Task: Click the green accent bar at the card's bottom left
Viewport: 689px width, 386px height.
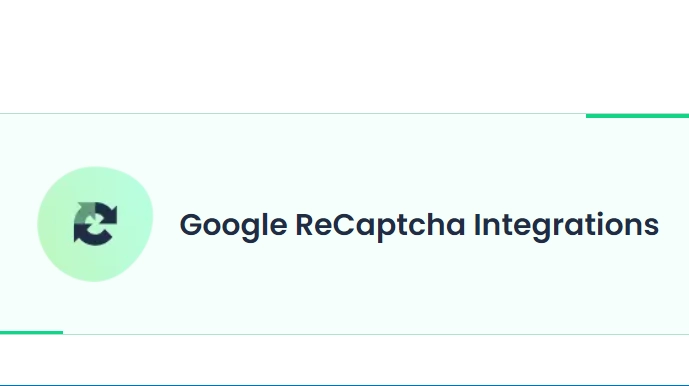Action: [31, 332]
